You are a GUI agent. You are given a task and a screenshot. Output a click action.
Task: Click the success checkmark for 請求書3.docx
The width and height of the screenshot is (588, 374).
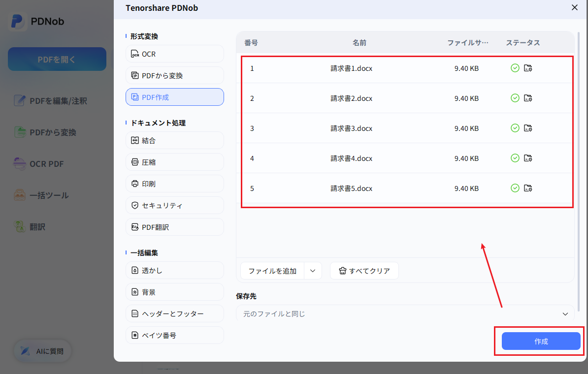[x=515, y=128]
